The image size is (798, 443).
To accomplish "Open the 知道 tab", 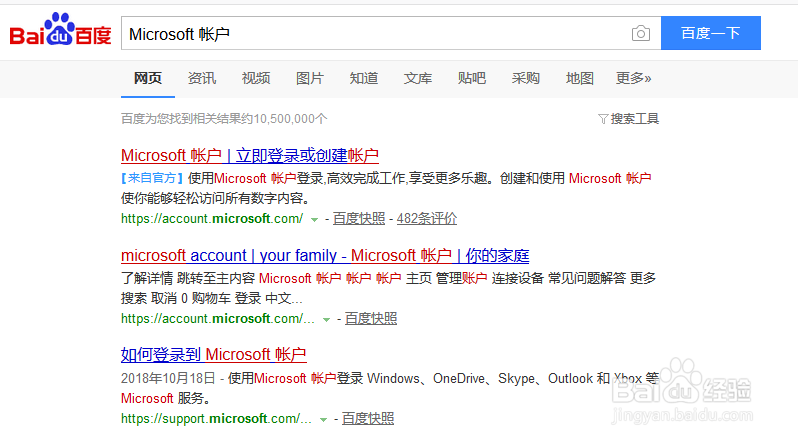I will 363,78.
